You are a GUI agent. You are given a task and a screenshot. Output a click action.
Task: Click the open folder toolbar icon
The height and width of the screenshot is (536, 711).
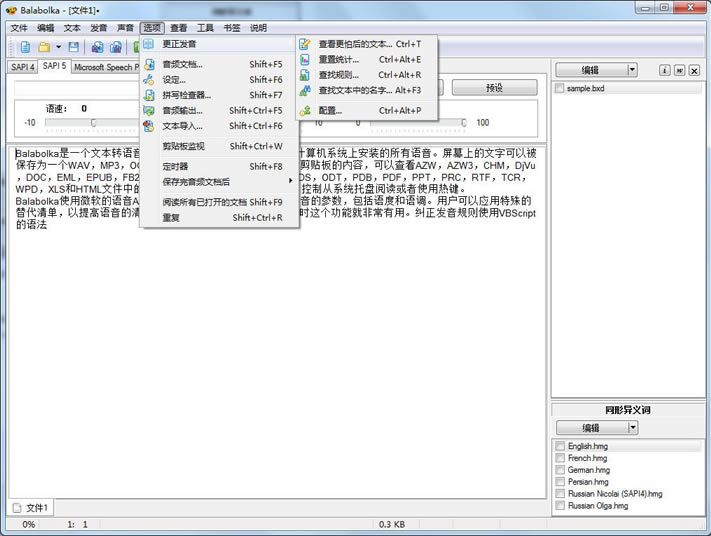point(44,47)
